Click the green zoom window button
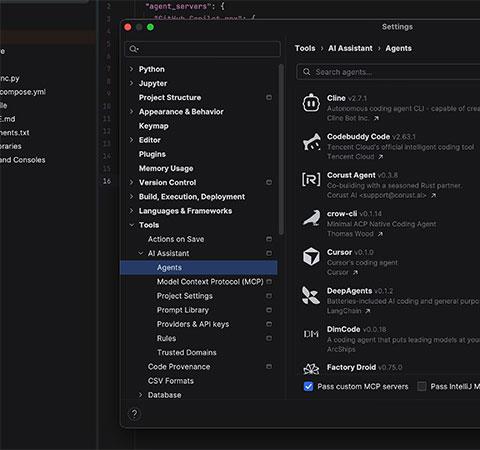 (x=150, y=27)
